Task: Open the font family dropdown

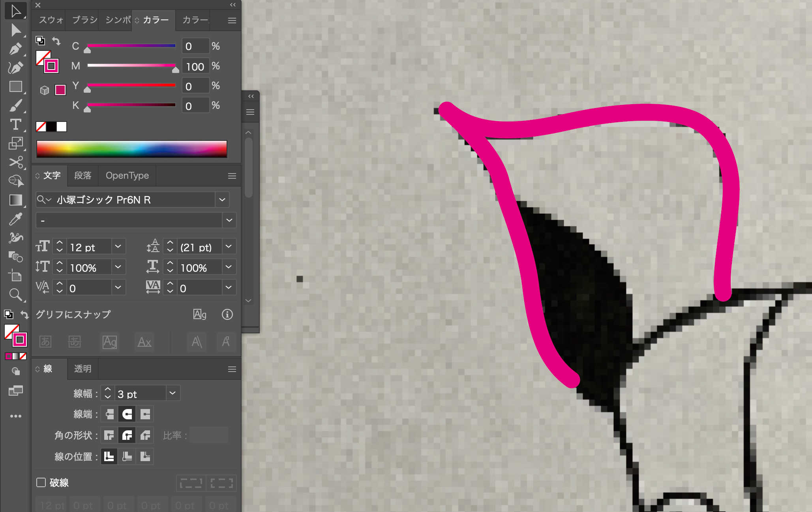Action: click(x=222, y=200)
